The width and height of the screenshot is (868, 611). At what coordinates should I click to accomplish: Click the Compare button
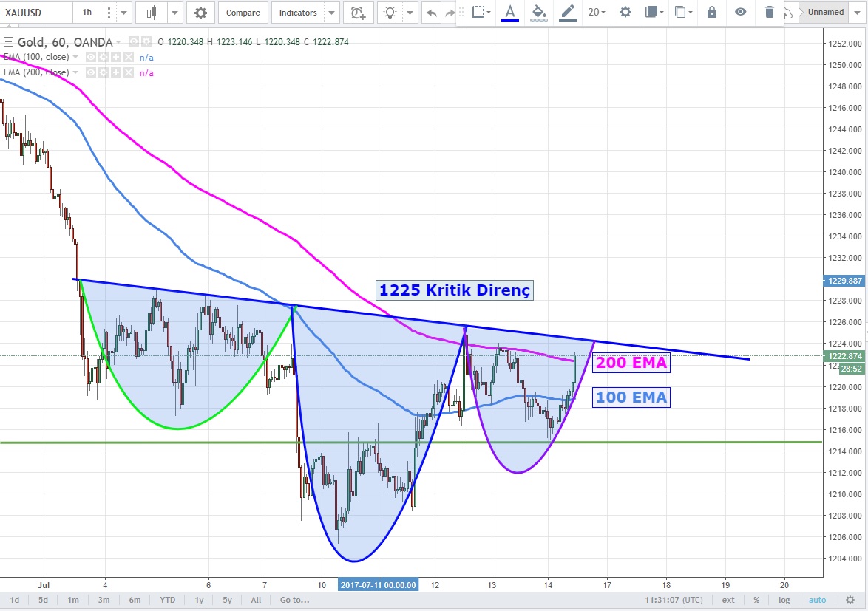coord(243,13)
